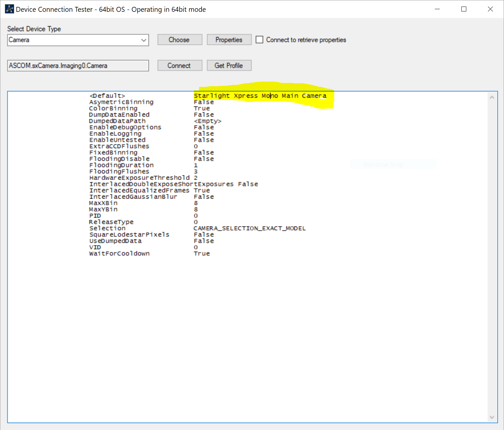
Task: Click the MaxXBin profile entry
Action: [x=103, y=203]
